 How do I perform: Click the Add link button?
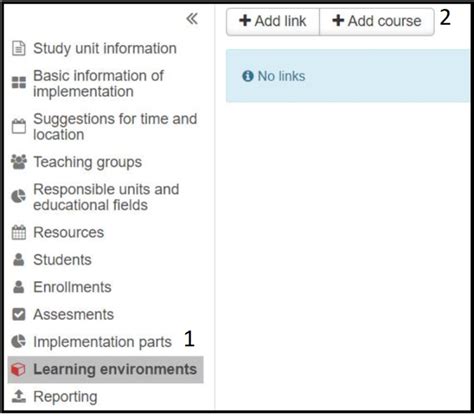point(273,21)
